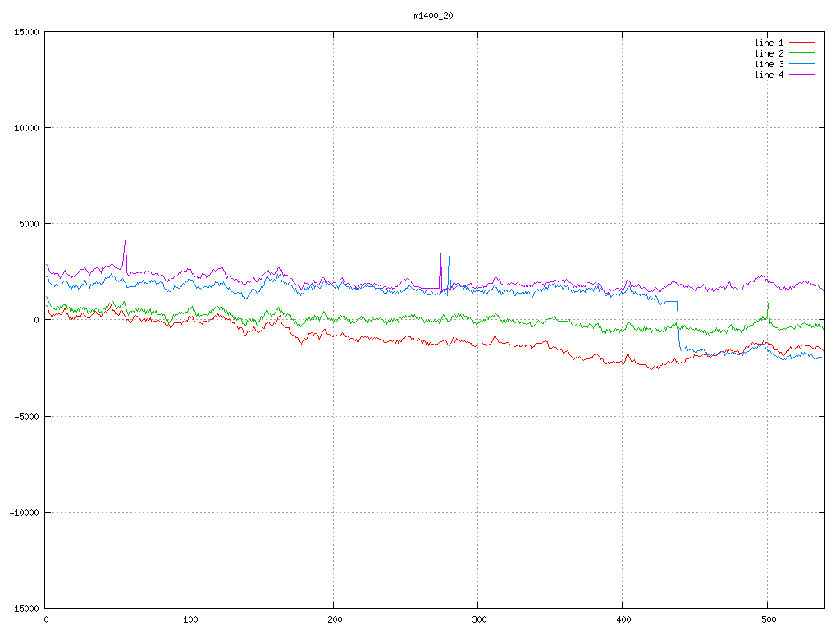Pick the blue line 3 legend sample

803,64
